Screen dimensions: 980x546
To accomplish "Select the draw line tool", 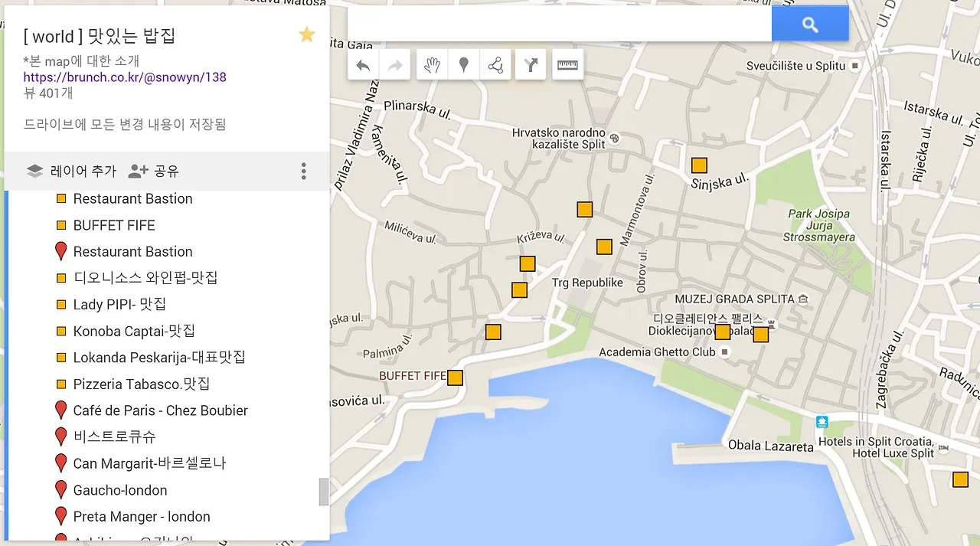I will [x=495, y=65].
